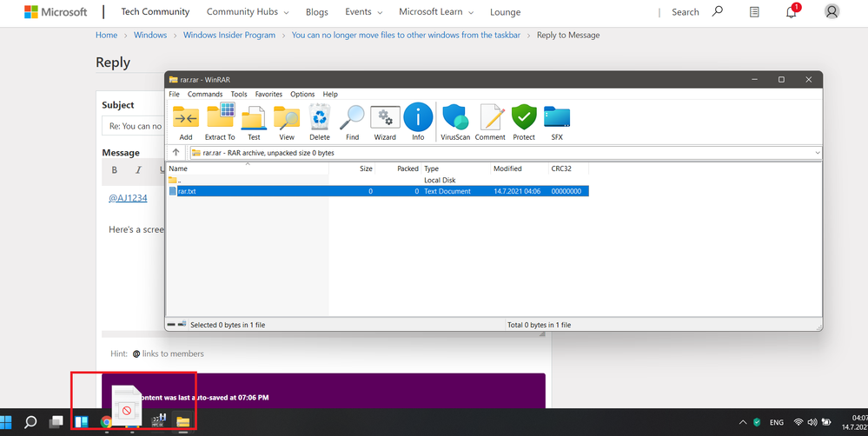The height and width of the screenshot is (436, 868).
Task: Open the Find magnifier tool
Action: [352, 122]
